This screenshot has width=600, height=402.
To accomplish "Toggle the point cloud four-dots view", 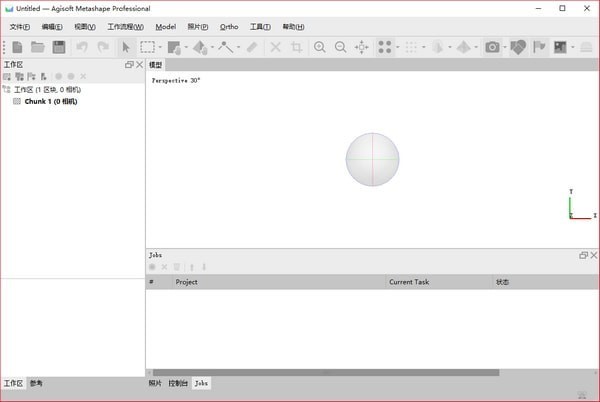I will [x=385, y=47].
